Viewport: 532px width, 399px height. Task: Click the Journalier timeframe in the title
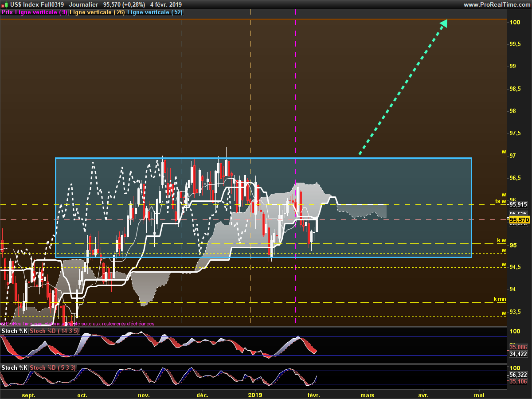(84, 4)
